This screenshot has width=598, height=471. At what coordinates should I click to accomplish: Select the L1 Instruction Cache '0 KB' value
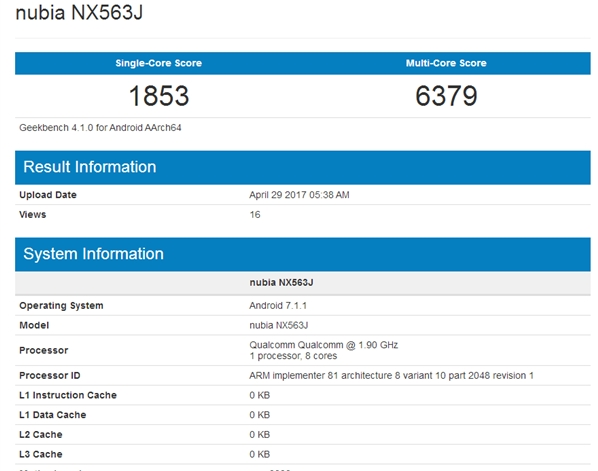click(x=260, y=395)
